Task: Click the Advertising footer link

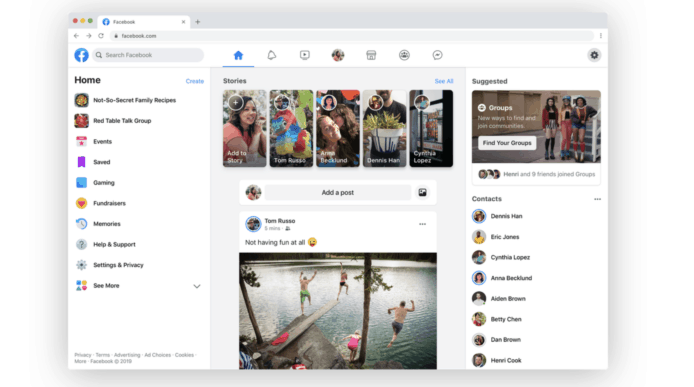Action: click(127, 355)
